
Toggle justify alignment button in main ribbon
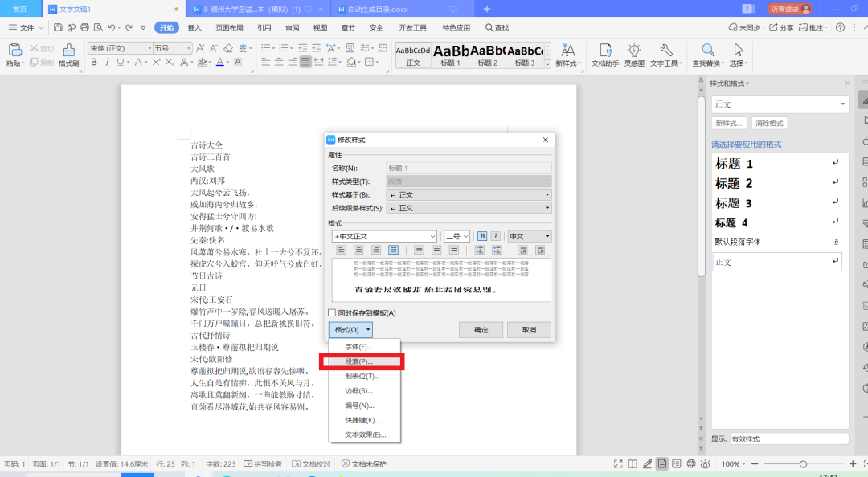pyautogui.click(x=305, y=62)
